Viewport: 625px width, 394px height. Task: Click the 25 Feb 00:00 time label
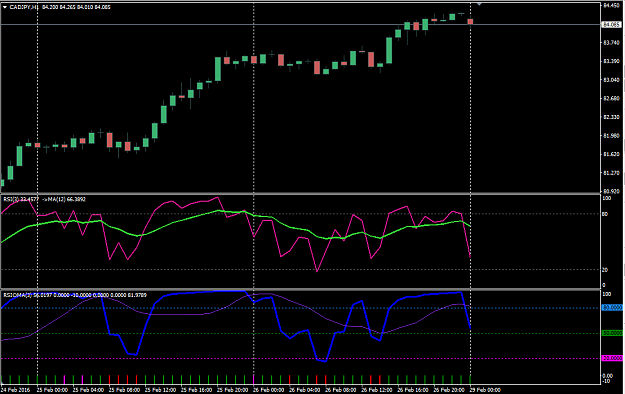click(x=52, y=390)
